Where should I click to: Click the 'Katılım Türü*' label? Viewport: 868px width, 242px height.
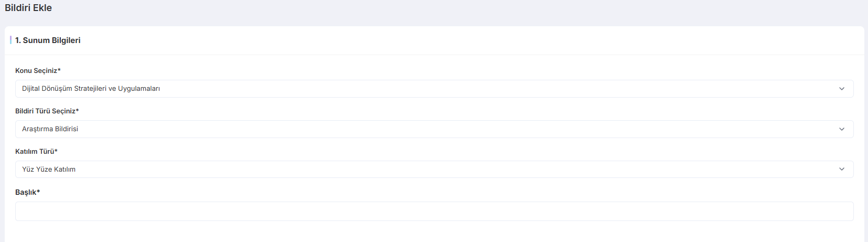coord(35,151)
